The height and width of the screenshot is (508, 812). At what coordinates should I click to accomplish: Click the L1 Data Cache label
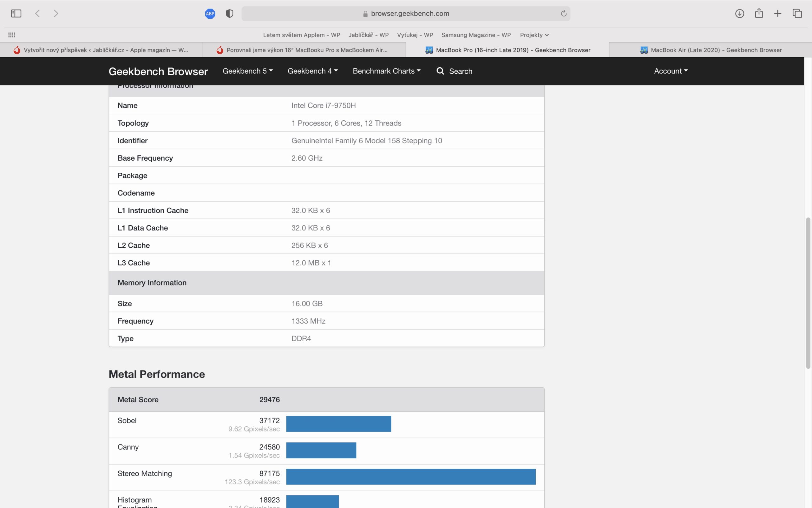[x=143, y=228]
